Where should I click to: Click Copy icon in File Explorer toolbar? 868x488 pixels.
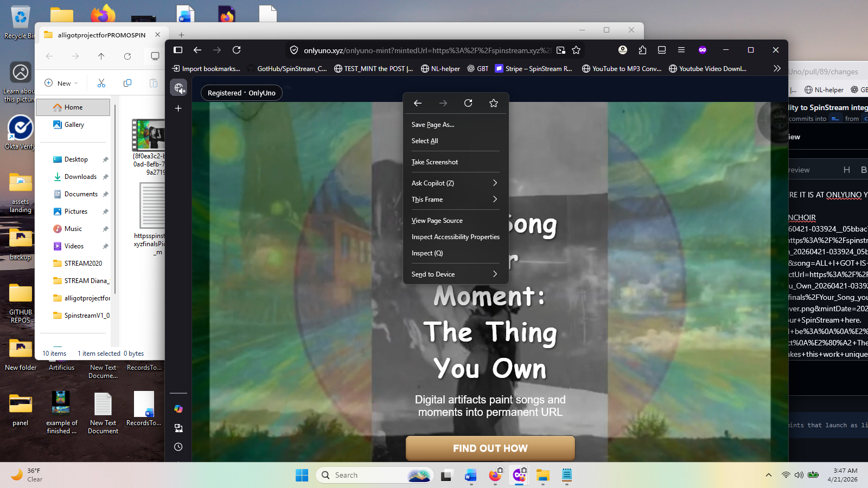point(127,83)
